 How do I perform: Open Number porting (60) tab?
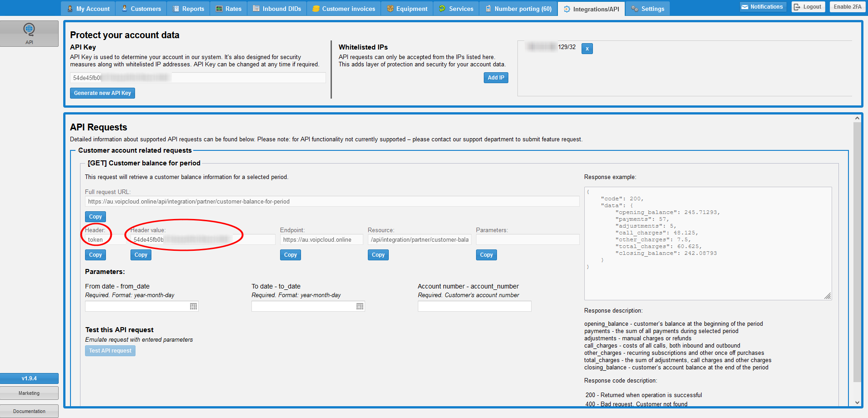point(518,9)
